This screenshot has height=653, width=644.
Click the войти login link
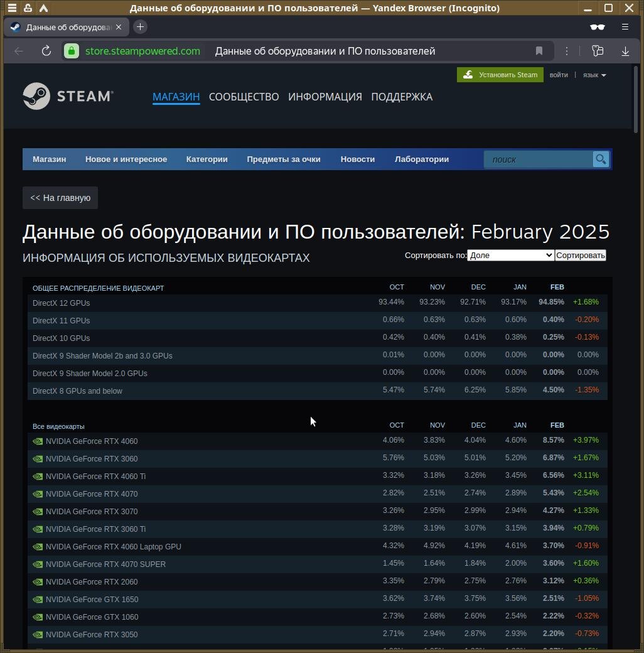[x=559, y=75]
